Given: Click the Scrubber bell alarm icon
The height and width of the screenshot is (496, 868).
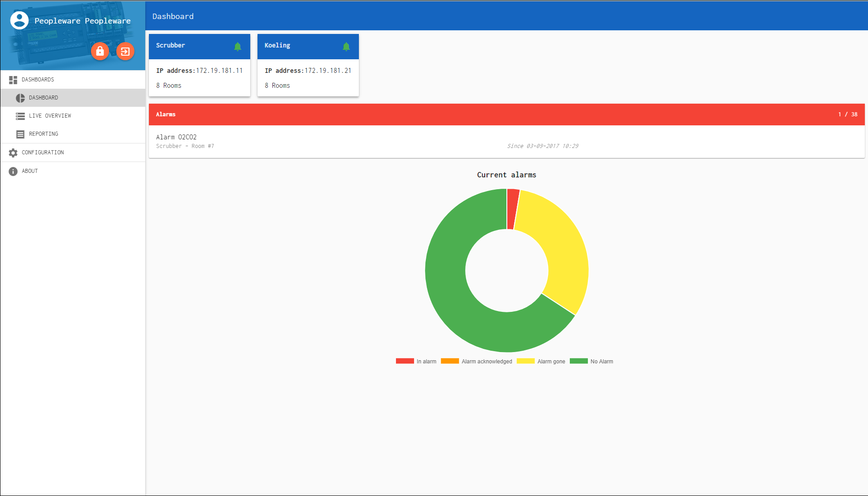Looking at the screenshot, I should click(238, 46).
